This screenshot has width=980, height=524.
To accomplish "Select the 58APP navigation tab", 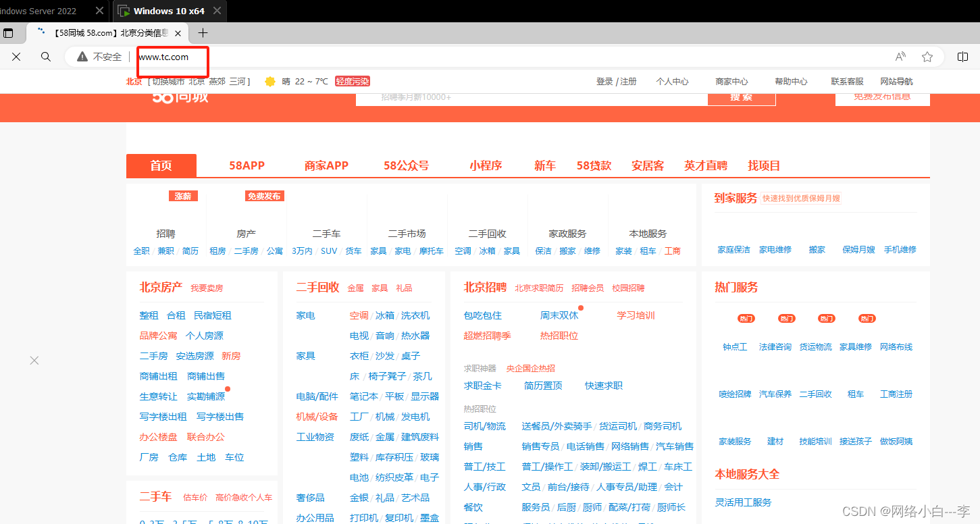I will 247,165.
